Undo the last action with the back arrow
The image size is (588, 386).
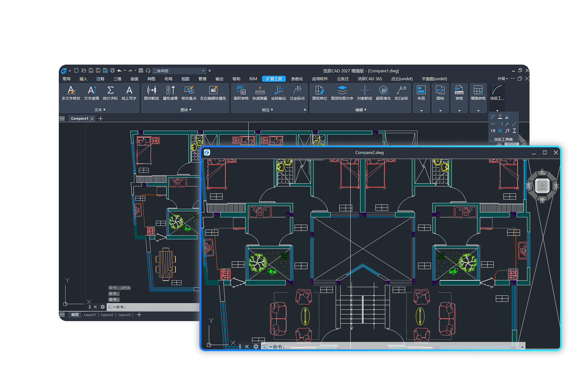[x=119, y=71]
